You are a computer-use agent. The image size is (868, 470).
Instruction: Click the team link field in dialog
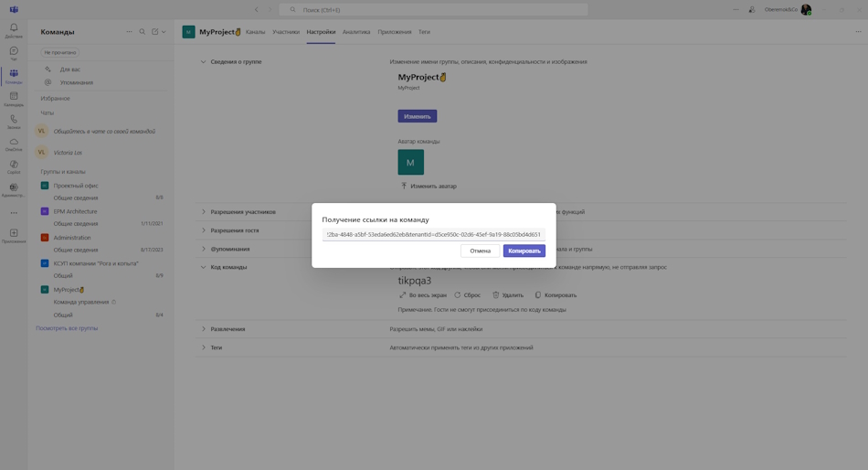pos(433,234)
